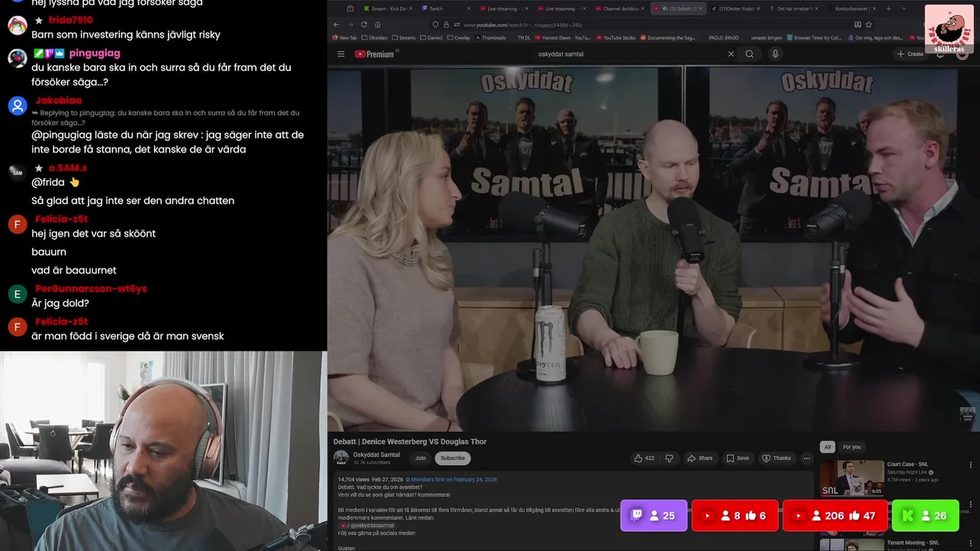
Task: Share the debate video
Action: (x=700, y=458)
